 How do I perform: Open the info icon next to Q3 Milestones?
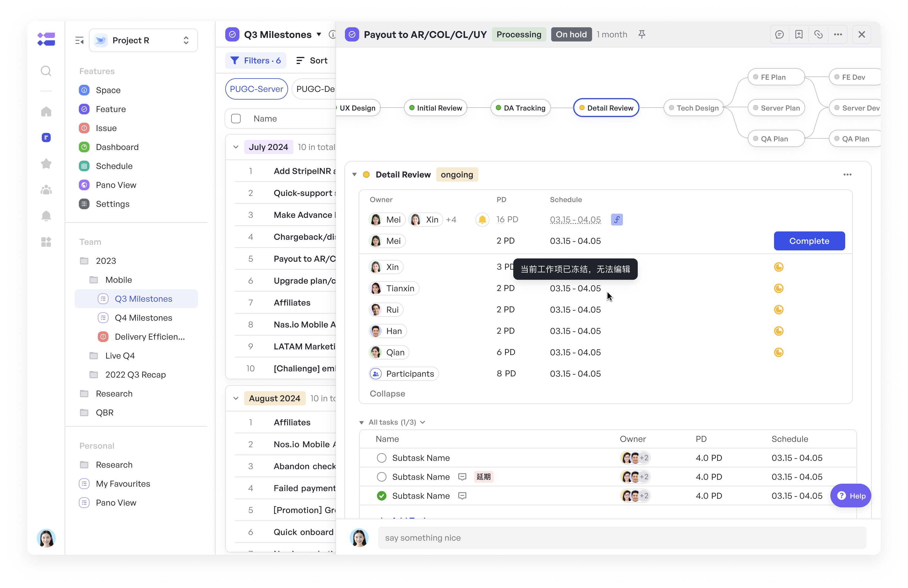click(332, 35)
